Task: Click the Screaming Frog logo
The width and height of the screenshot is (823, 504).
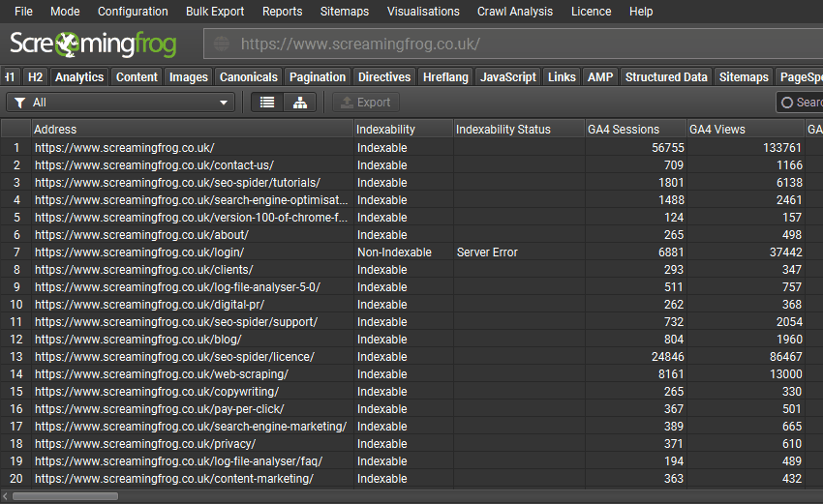Action: click(93, 44)
